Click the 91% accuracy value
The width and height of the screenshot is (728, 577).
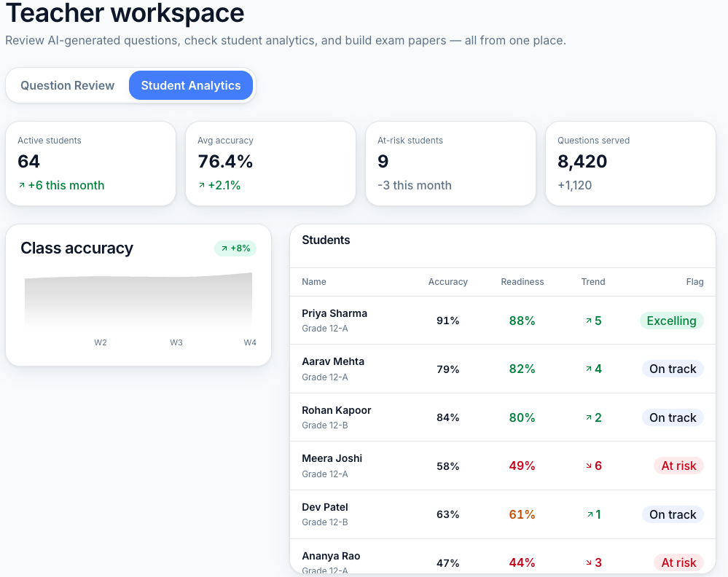pyautogui.click(x=447, y=321)
